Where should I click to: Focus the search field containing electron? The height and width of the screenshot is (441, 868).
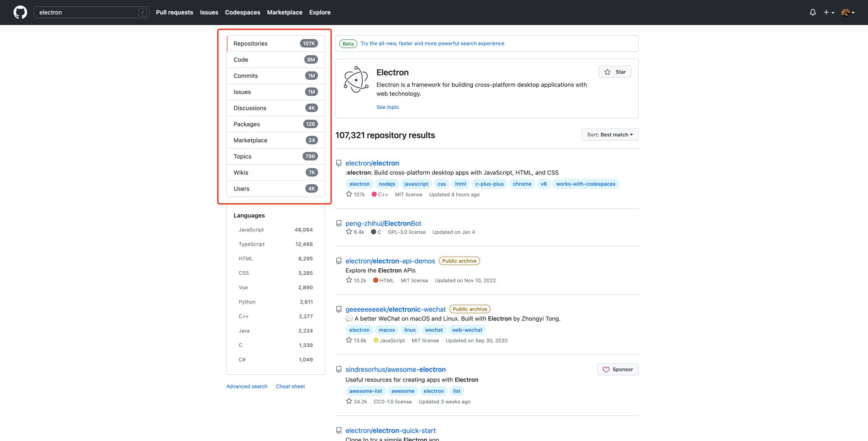[x=92, y=12]
